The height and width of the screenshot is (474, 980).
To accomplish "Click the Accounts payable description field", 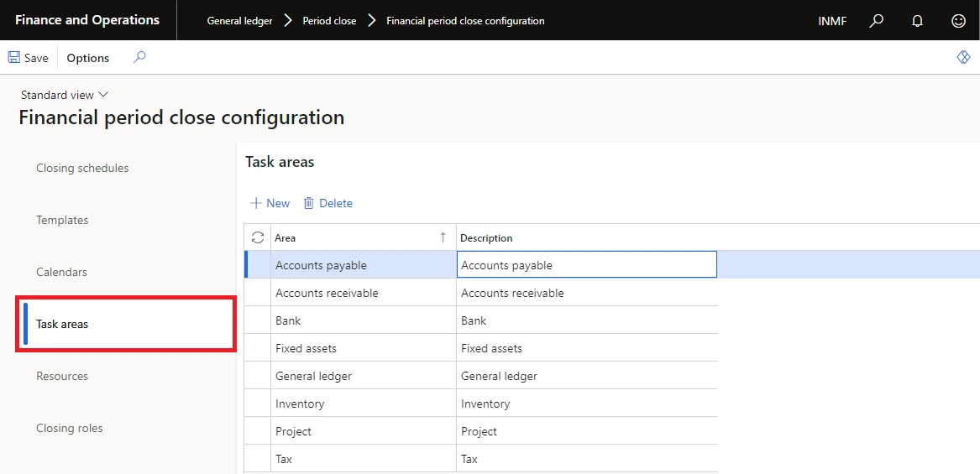I will [x=587, y=265].
